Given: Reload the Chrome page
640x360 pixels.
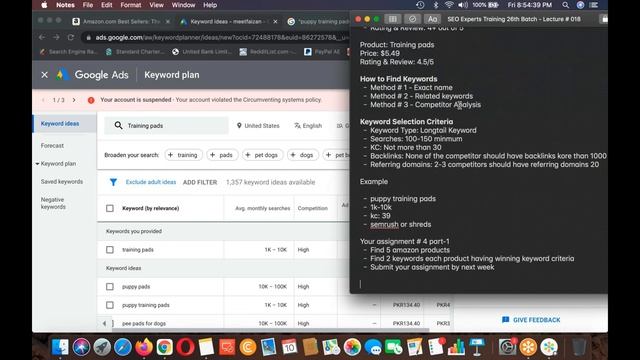Looking at the screenshot, I should click(x=71, y=37).
